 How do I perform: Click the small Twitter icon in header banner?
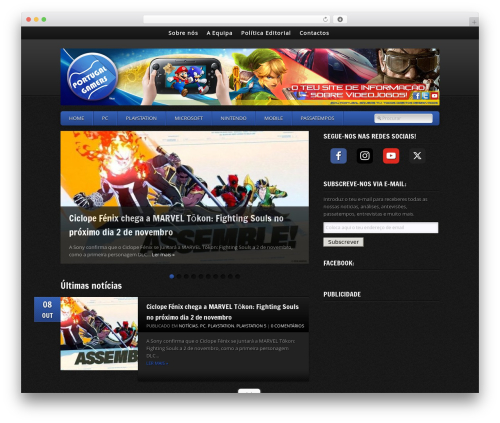(425, 96)
